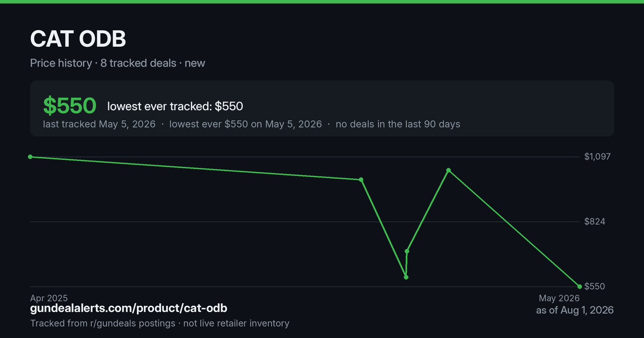Click the 'Tracked from r/gundeals postings' footnote

click(103, 323)
